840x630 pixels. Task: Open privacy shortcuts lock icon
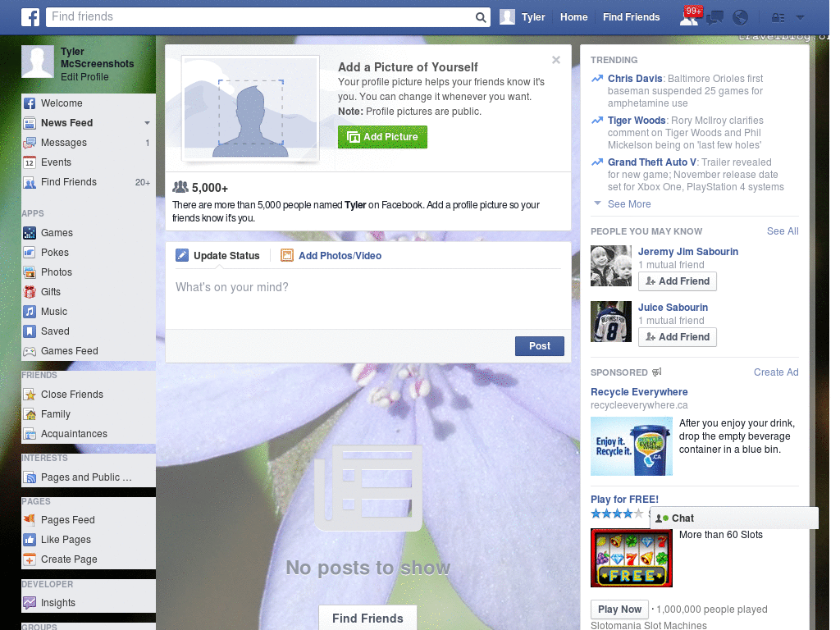[x=778, y=18]
